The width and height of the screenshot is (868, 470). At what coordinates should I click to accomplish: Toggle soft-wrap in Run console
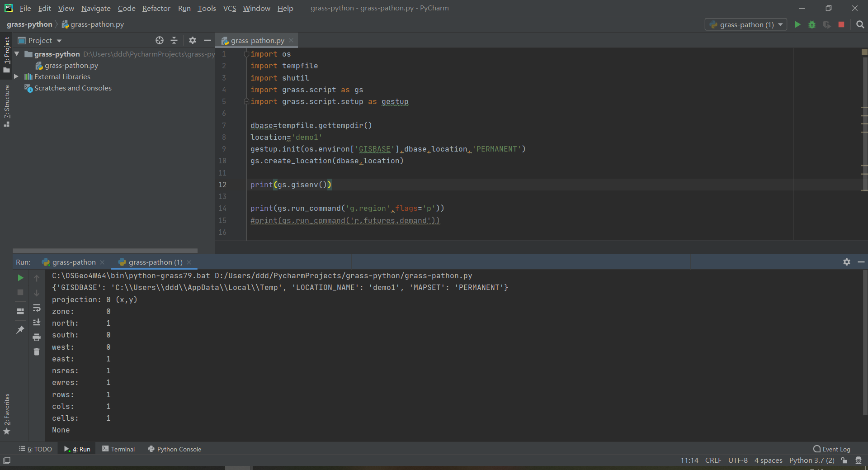(x=37, y=308)
